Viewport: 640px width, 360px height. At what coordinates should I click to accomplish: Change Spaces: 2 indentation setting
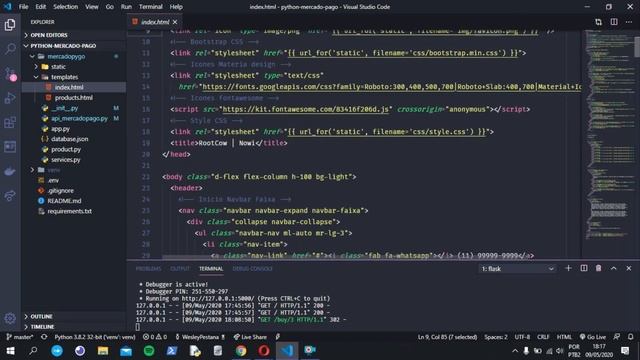(496, 337)
